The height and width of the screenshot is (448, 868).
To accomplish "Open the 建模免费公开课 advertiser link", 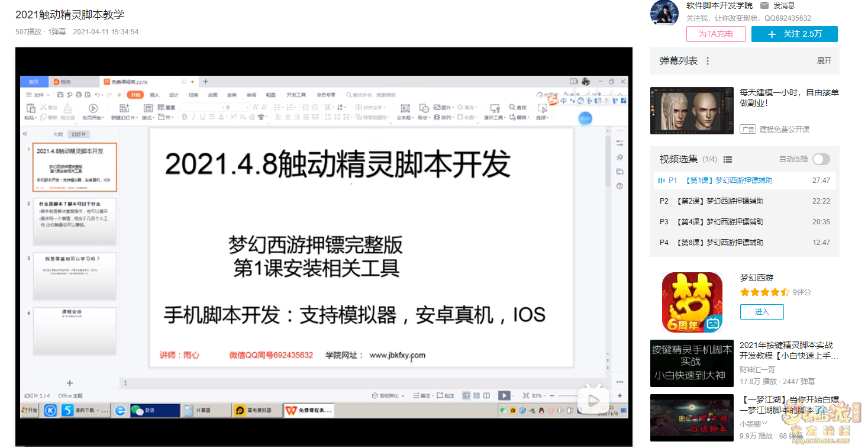I will point(785,129).
